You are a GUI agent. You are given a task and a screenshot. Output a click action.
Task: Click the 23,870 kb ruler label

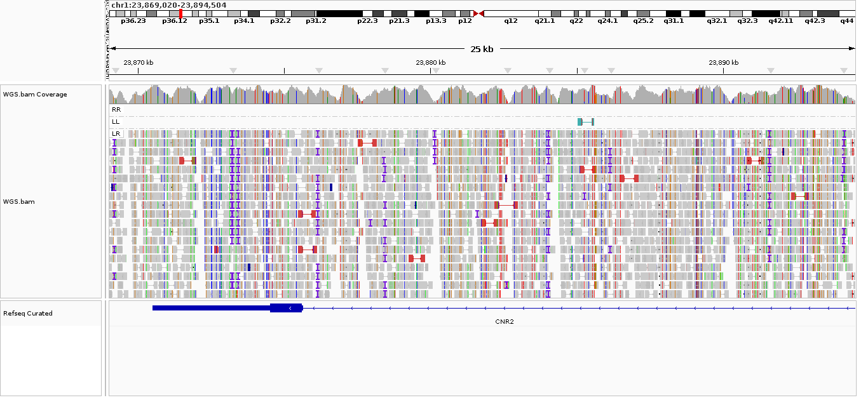click(x=139, y=62)
